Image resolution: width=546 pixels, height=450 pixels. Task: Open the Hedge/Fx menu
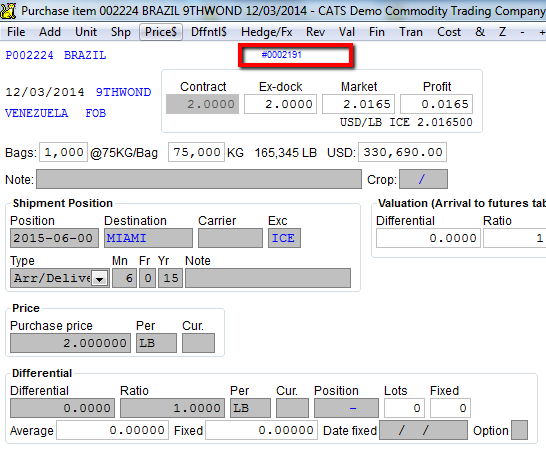pyautogui.click(x=266, y=32)
